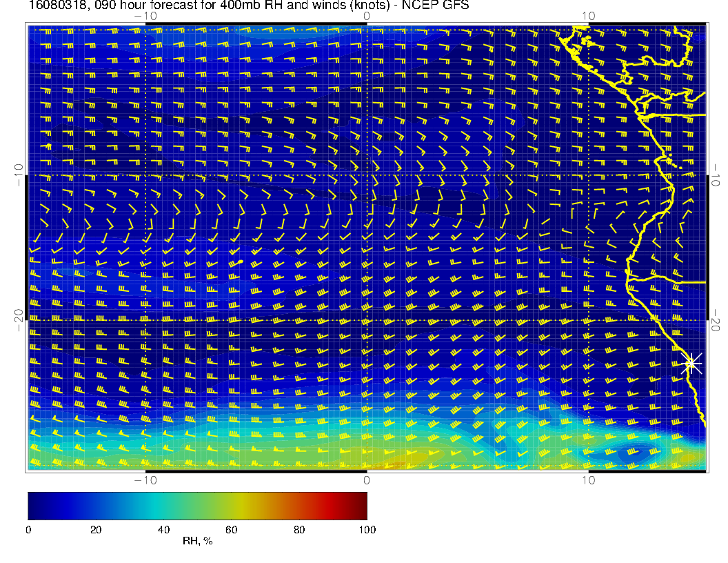Click the 'RH, %' colorbar label
The width and height of the screenshot is (728, 563).
point(197,541)
